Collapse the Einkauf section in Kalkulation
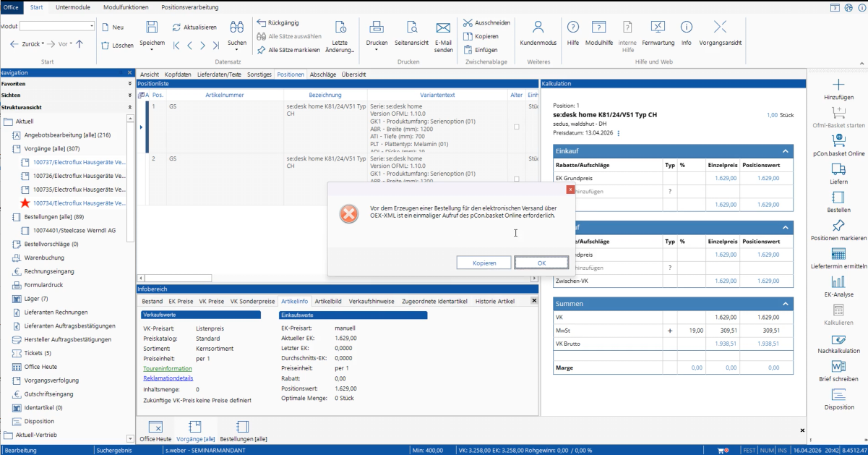The image size is (868, 455). 786,151
